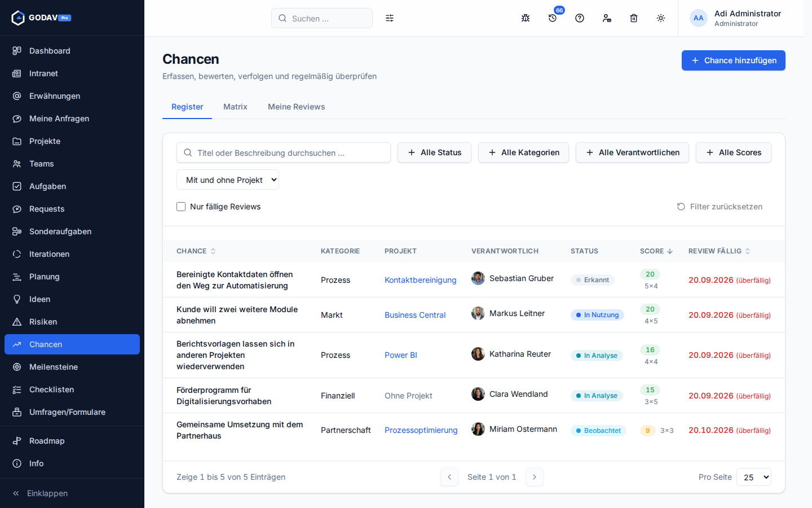
Task: Open Projekte in the sidebar
Action: [x=72, y=141]
